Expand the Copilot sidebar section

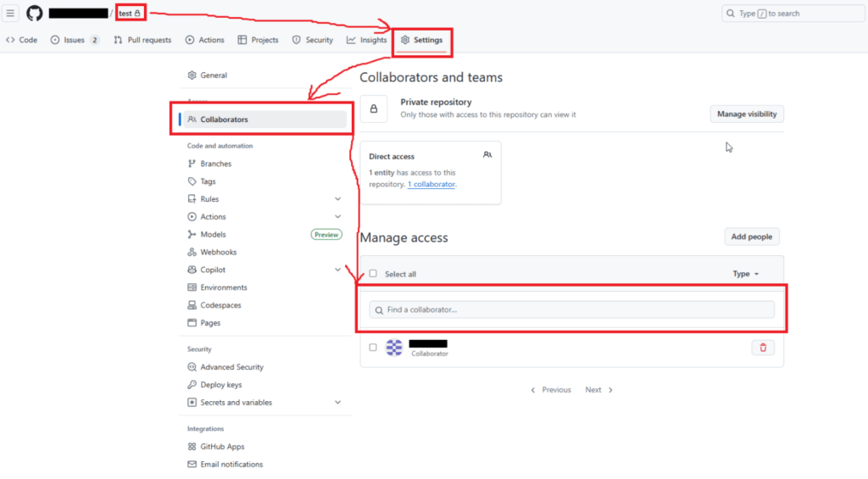point(337,270)
